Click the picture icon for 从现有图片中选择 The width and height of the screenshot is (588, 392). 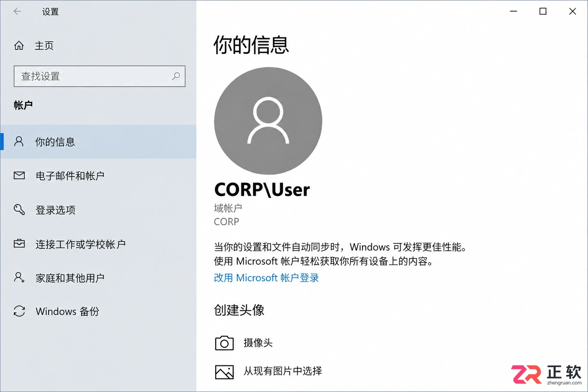pyautogui.click(x=224, y=372)
